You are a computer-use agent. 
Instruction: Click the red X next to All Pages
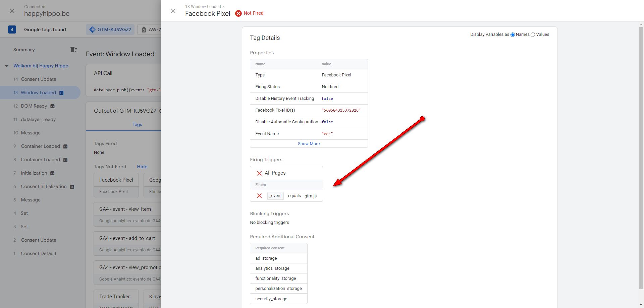259,173
